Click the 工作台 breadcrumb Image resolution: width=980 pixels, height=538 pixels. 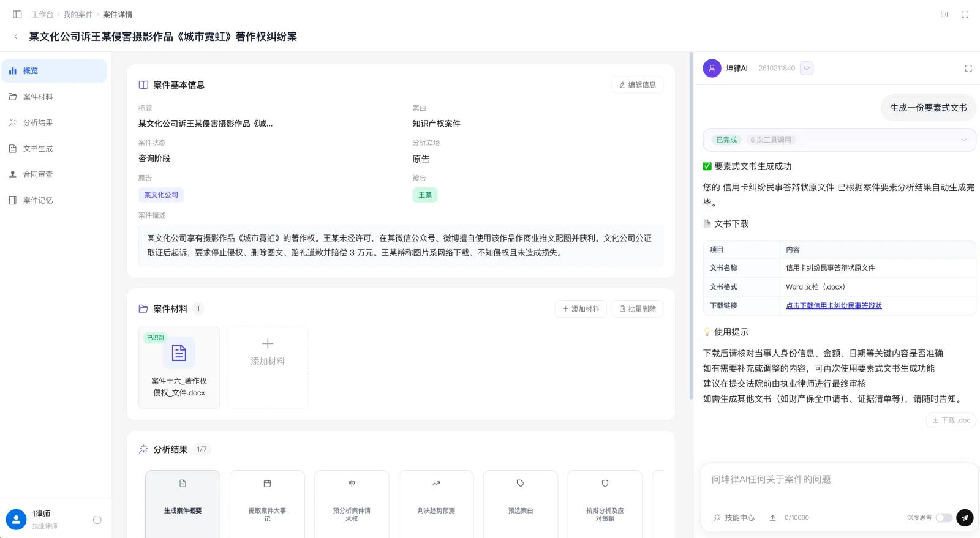click(42, 14)
